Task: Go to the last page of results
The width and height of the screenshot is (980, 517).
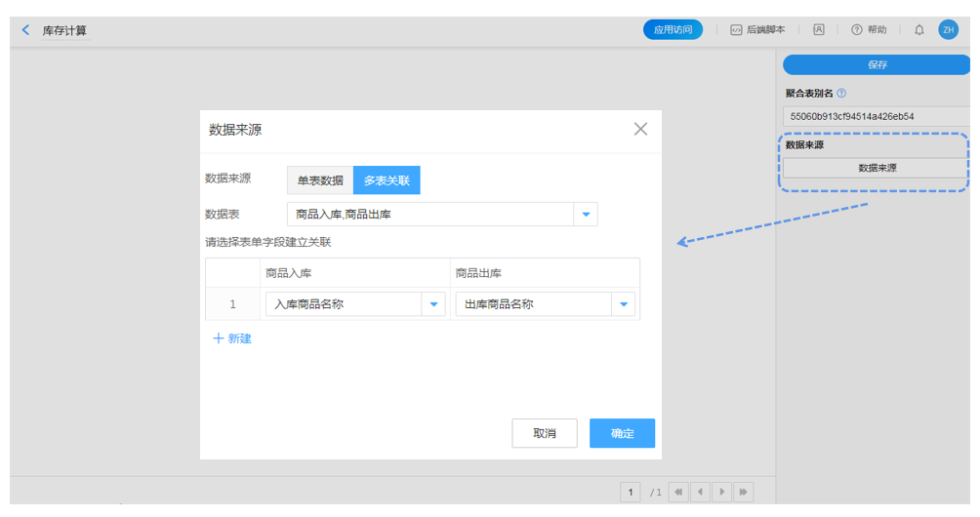Action: tap(744, 493)
